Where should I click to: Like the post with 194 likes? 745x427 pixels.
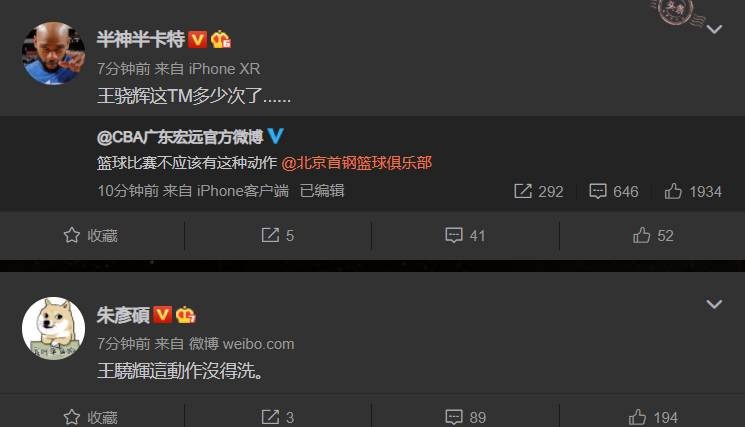click(x=653, y=417)
